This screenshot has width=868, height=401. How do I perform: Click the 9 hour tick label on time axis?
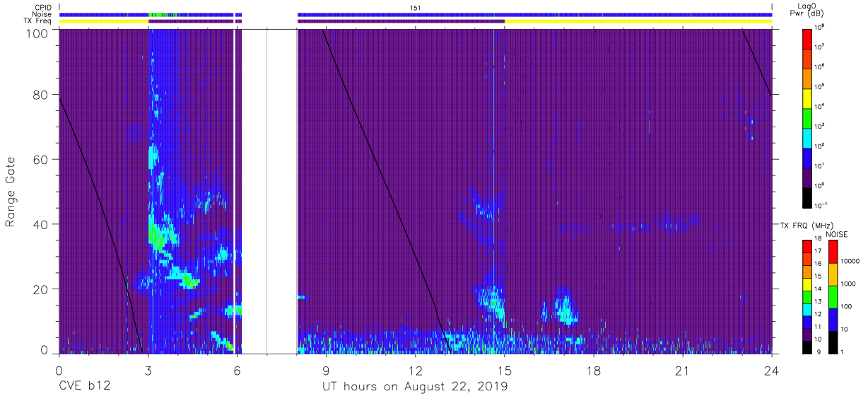click(327, 370)
